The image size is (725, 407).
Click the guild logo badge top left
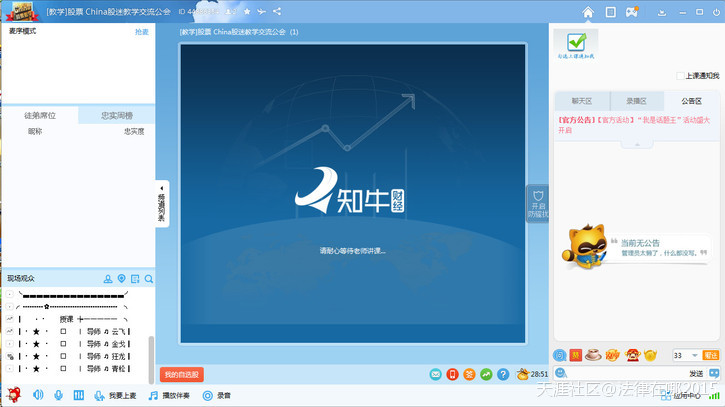click(x=22, y=11)
